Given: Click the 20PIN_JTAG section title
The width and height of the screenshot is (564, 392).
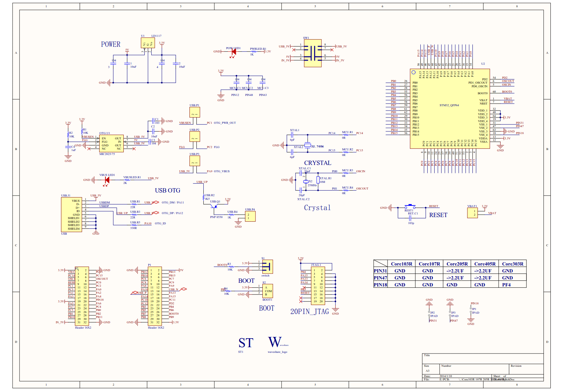Looking at the screenshot, I should tap(310, 311).
